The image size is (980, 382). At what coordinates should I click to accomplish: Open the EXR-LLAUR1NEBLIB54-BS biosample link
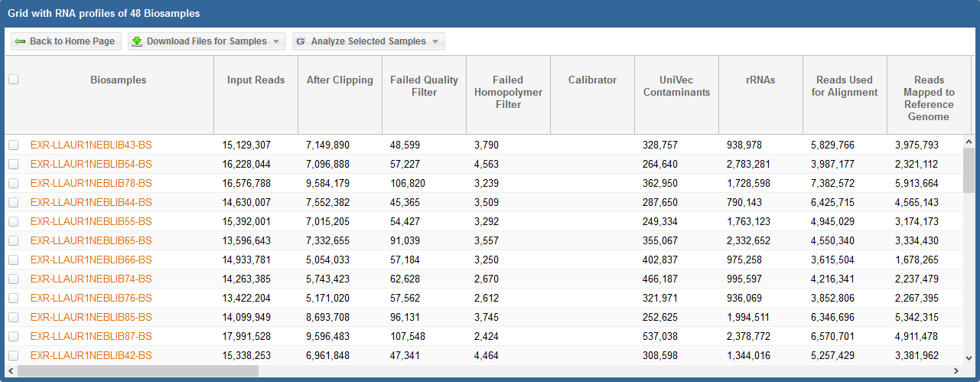point(91,164)
